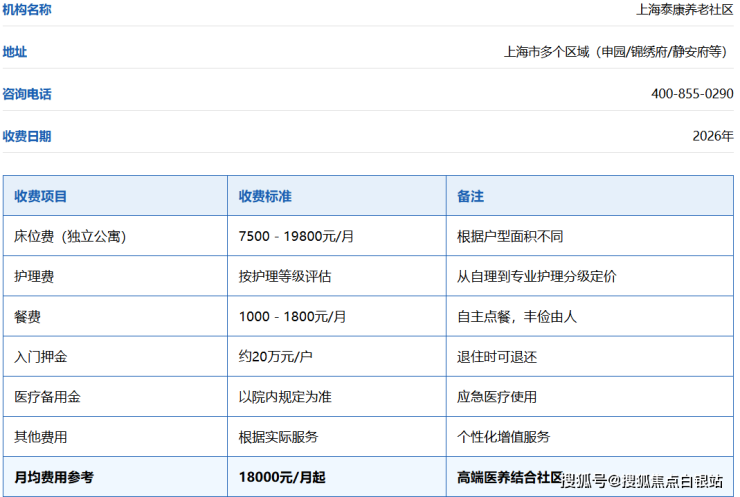Click the 从自理到专业护理分级定价 note
Viewport: 740px width, 497px height.
pyautogui.click(x=536, y=276)
